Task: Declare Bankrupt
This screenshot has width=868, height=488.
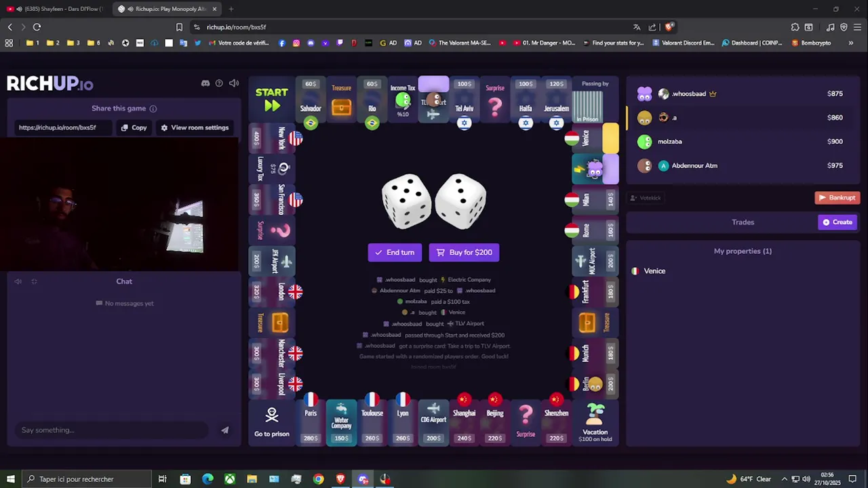Action: pyautogui.click(x=837, y=198)
